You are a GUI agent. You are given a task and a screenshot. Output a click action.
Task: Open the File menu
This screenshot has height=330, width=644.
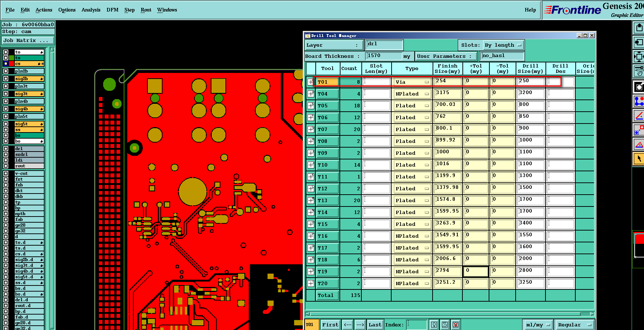(x=10, y=10)
